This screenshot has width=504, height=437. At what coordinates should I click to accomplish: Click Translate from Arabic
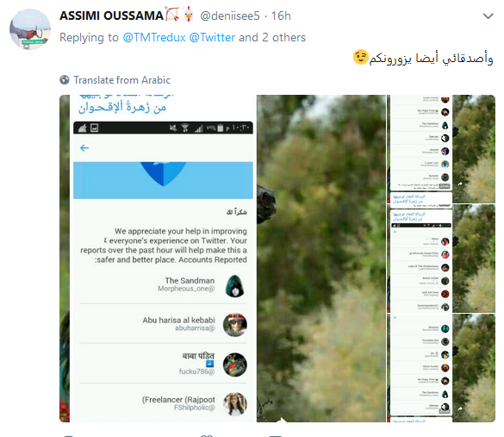pyautogui.click(x=121, y=80)
